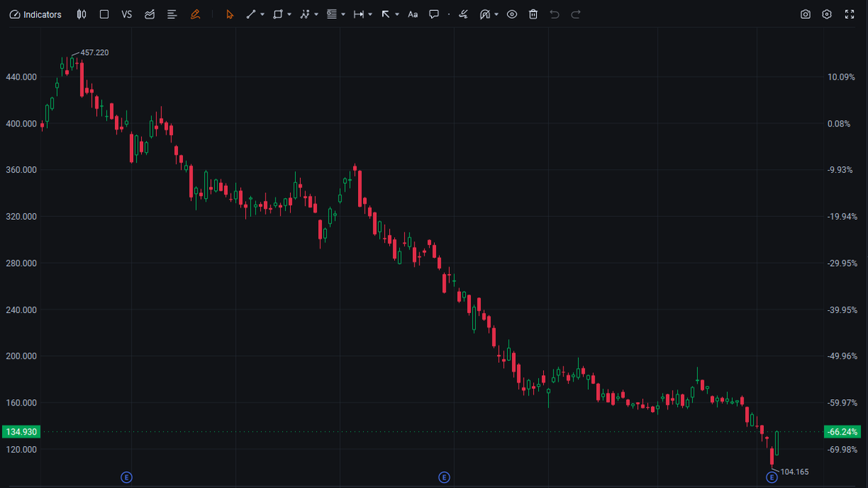Change the candlestick chart type
Viewport: 868px width, 488px height.
pyautogui.click(x=82, y=14)
